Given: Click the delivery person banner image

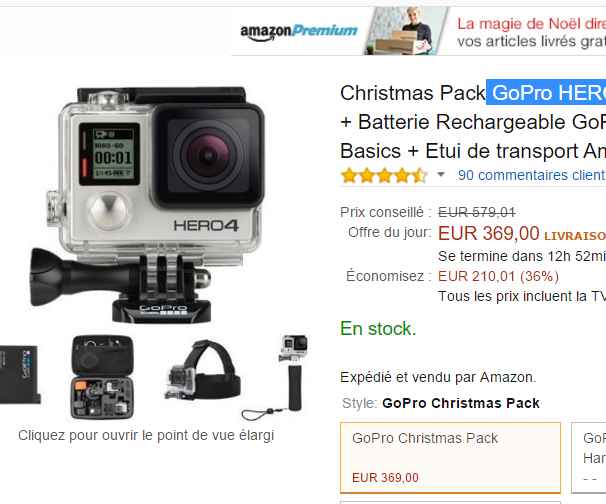Looking at the screenshot, I should [405, 31].
